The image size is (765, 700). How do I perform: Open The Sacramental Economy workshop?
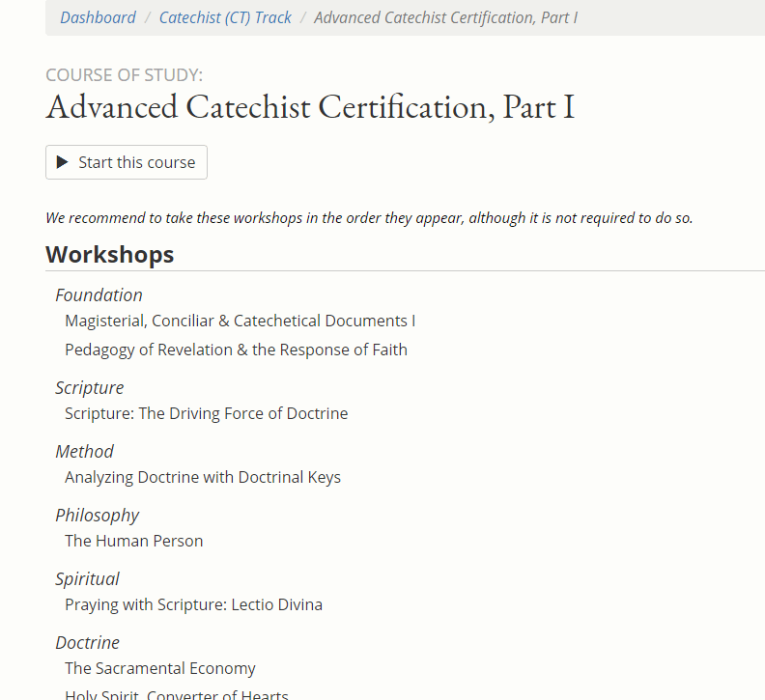point(160,668)
